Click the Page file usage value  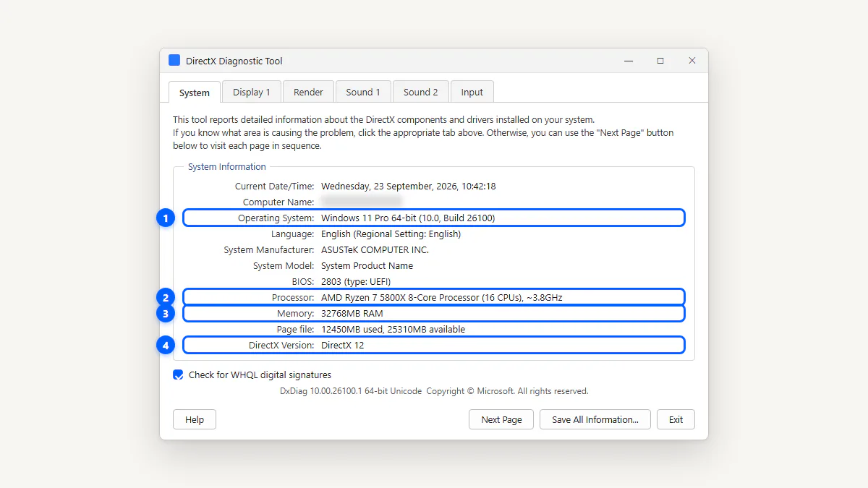coord(393,329)
